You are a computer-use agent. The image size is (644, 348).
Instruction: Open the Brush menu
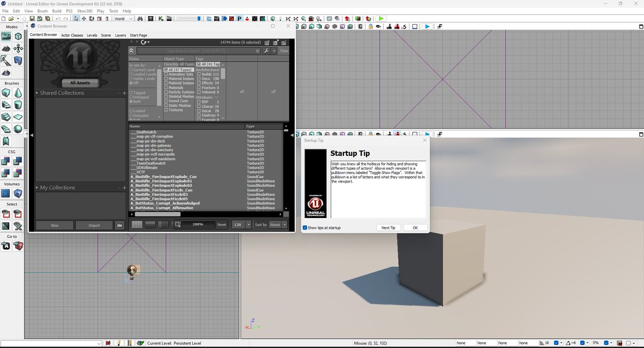coord(42,11)
